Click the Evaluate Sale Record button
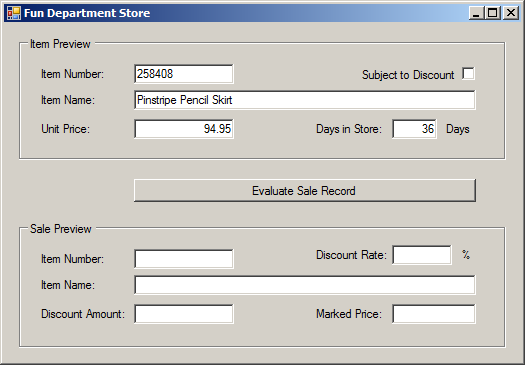Image resolution: width=525 pixels, height=365 pixels. coord(305,191)
